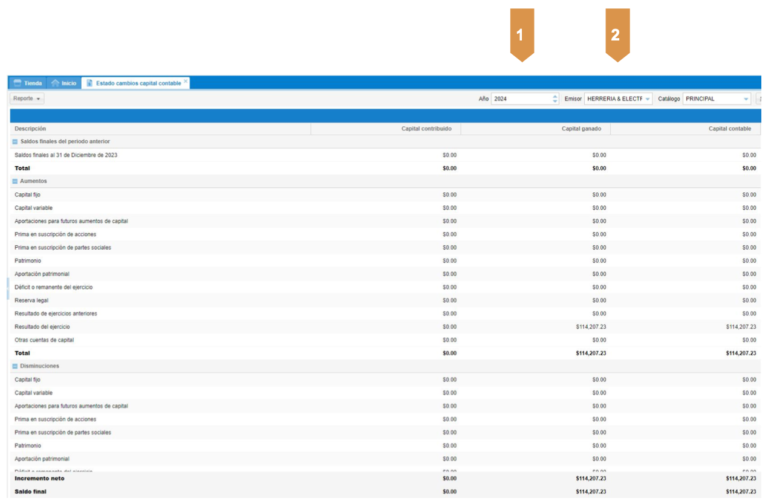
Task: Click the left side panel collapse handle
Action: pos(9,290)
